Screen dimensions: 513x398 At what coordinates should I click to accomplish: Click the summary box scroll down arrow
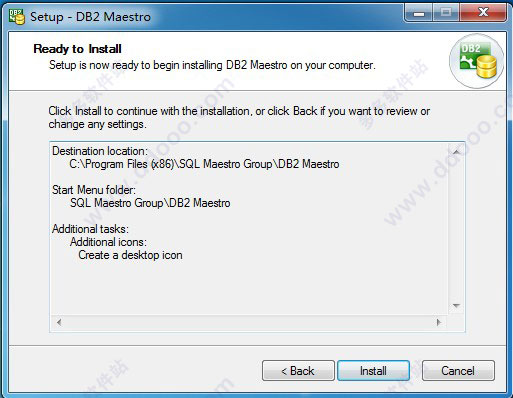456,306
